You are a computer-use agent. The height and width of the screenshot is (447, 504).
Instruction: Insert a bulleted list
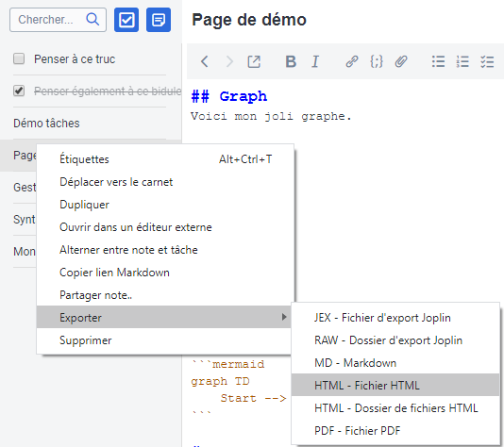(438, 61)
